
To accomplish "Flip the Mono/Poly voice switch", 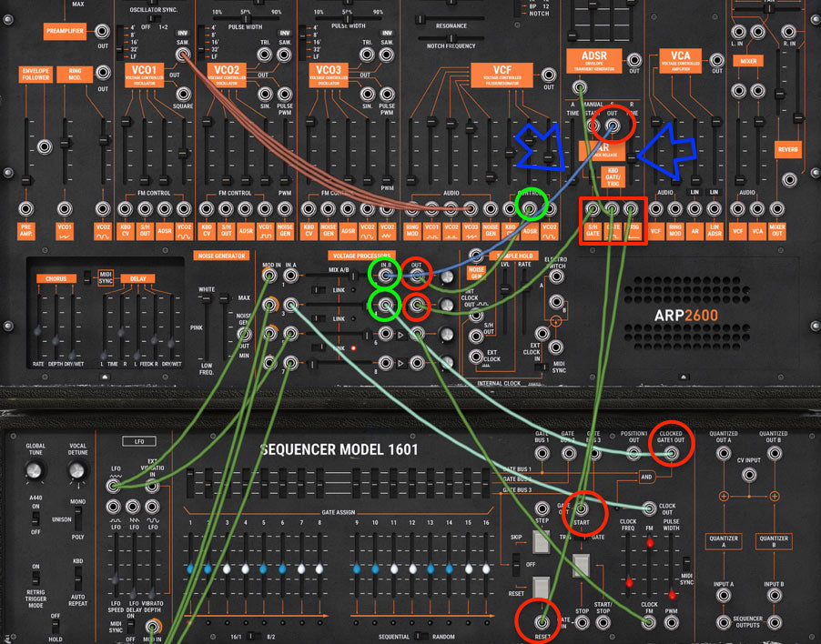I will [77, 517].
